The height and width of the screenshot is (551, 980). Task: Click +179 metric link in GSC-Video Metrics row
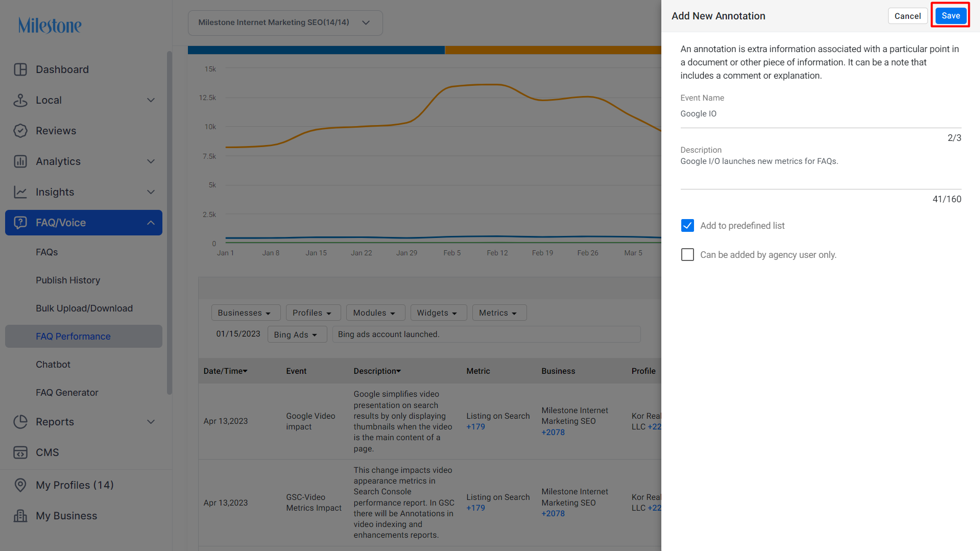[x=475, y=508]
